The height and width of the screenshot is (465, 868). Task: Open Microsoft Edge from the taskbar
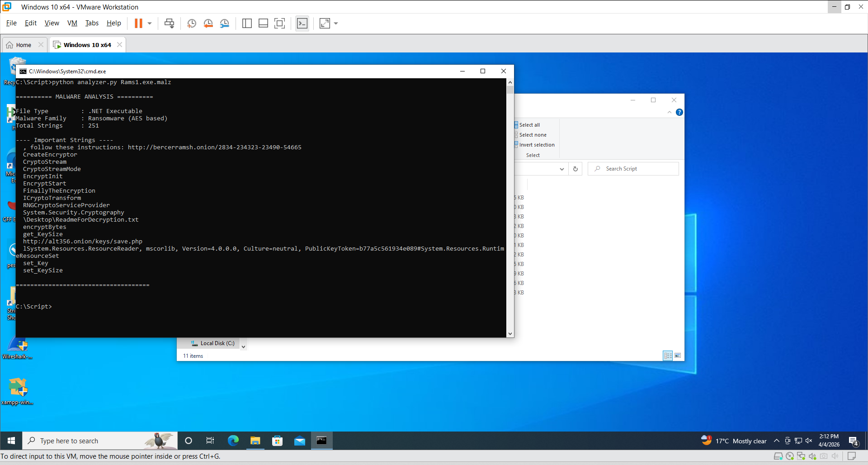coord(233,441)
